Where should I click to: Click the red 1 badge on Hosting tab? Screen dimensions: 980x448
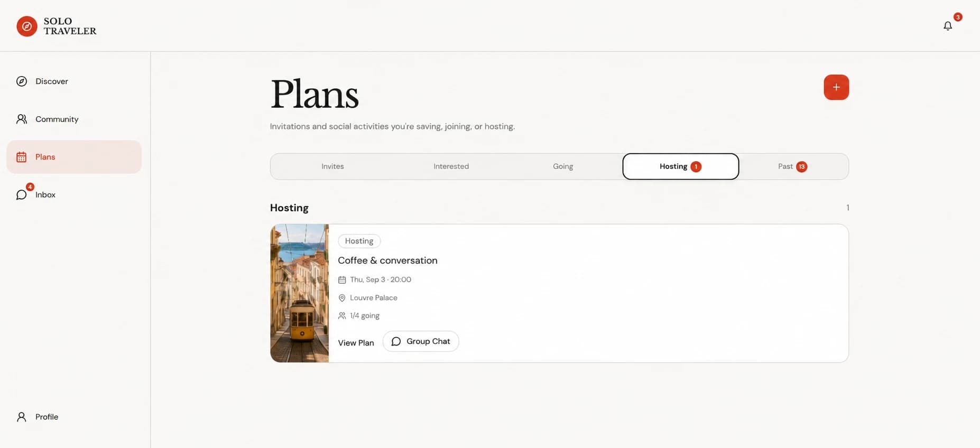696,166
